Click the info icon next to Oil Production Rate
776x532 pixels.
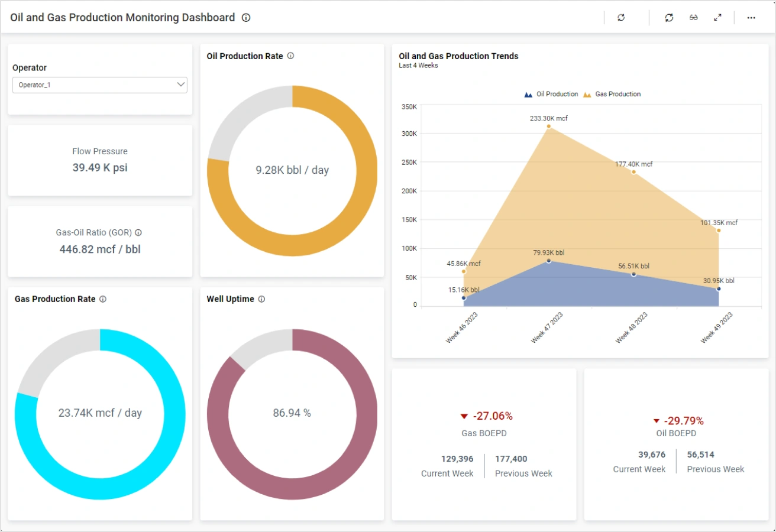(x=290, y=56)
